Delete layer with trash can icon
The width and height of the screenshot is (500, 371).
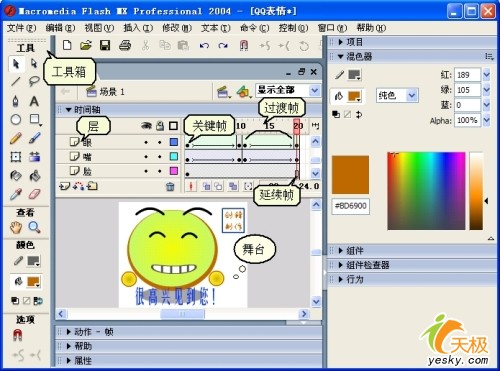(x=170, y=187)
